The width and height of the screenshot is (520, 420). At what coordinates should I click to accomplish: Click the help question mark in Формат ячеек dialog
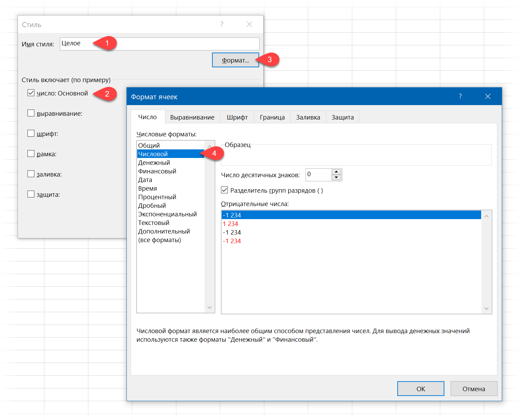pos(460,97)
